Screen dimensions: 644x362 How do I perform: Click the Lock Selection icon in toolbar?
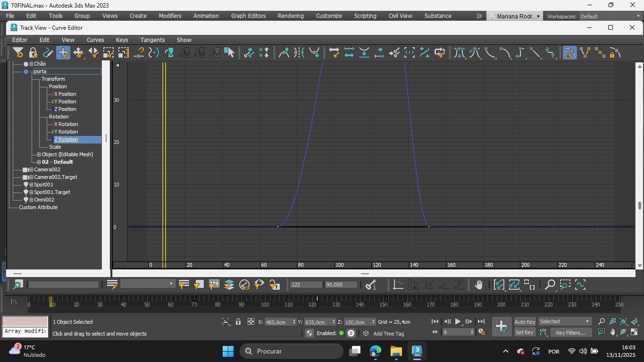pyautogui.click(x=33, y=52)
